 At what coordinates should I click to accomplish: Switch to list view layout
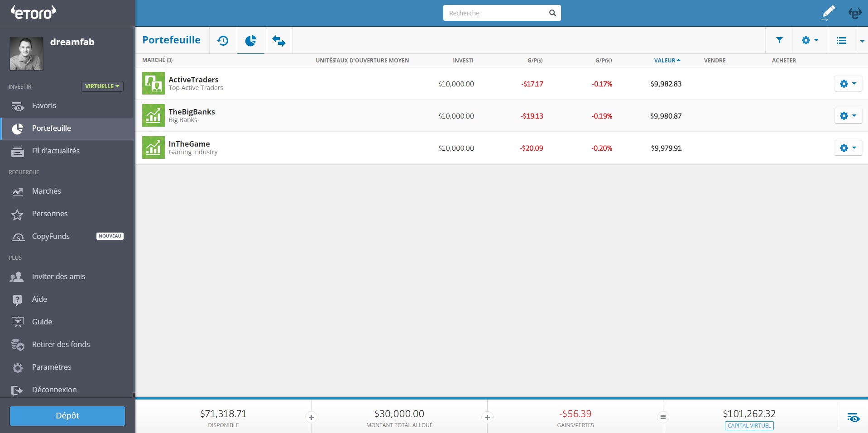pos(841,40)
